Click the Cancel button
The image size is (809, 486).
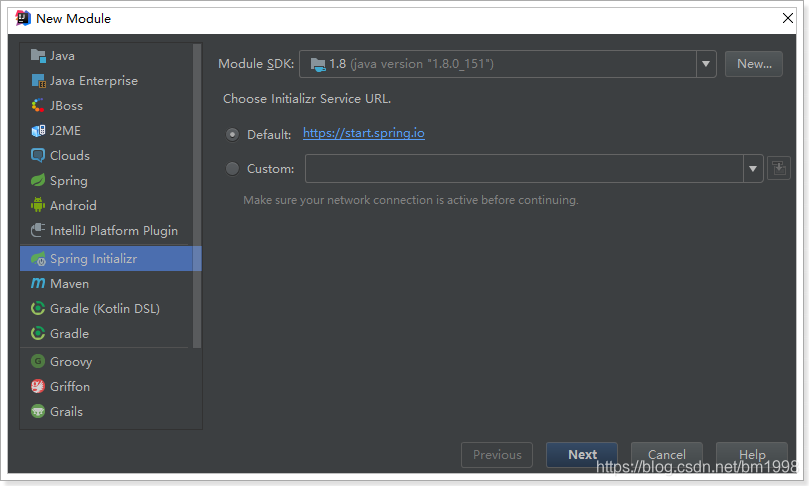click(667, 455)
